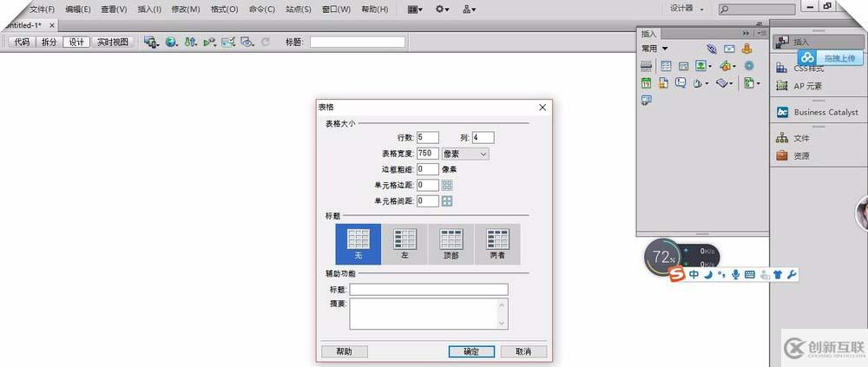The image size is (868, 367).
Task: Click the cell padding icon in dialog
Action: [447, 185]
